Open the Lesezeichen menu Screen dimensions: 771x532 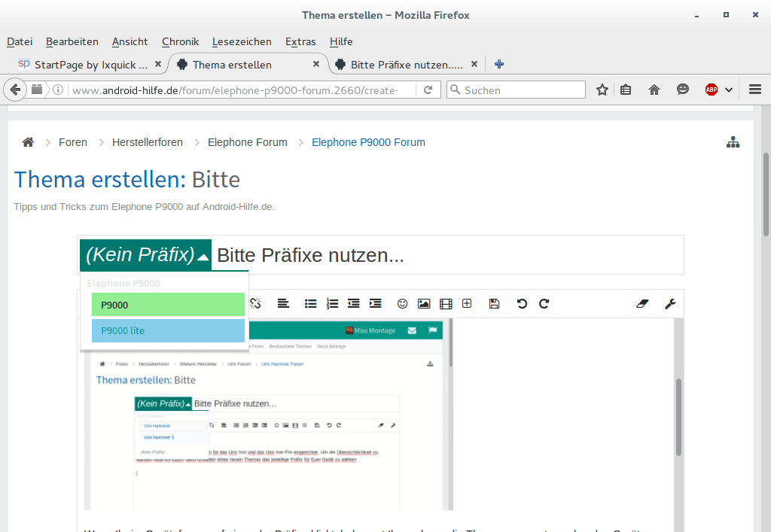[242, 41]
